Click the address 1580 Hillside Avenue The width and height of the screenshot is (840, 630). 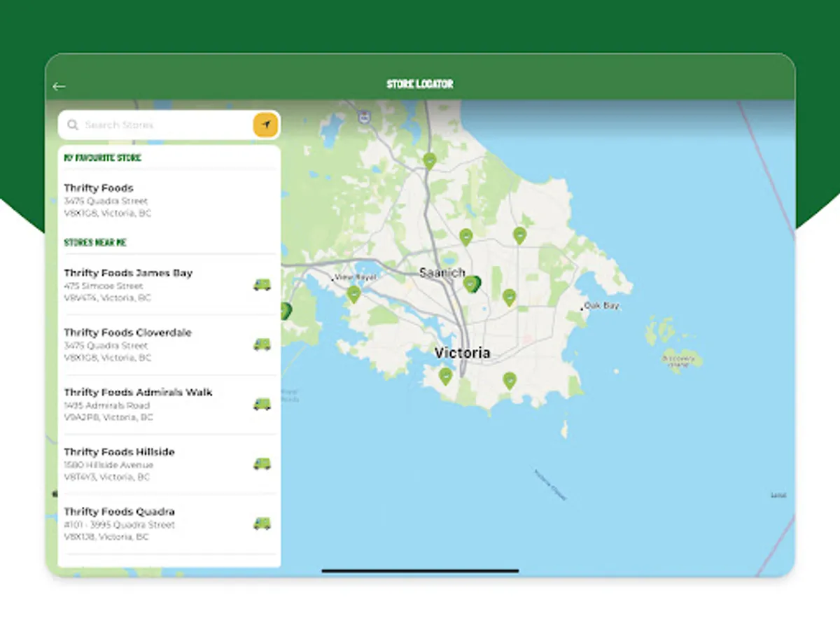[108, 465]
